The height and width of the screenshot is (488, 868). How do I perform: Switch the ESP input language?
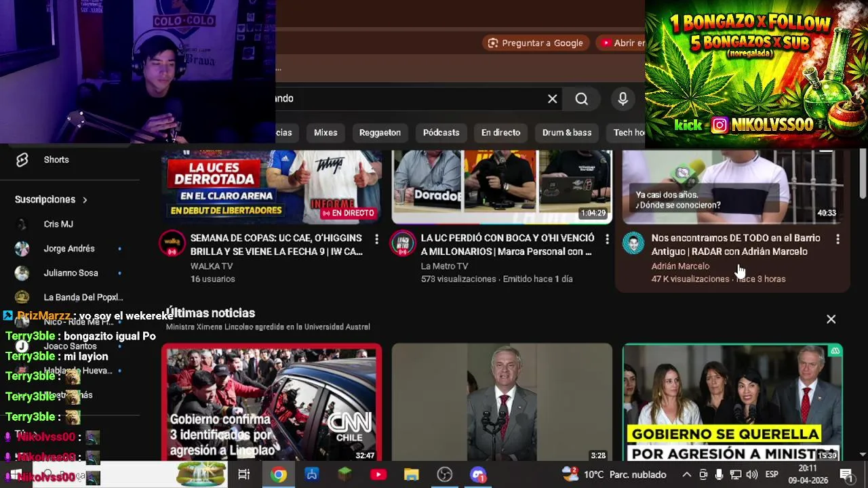pyautogui.click(x=772, y=474)
